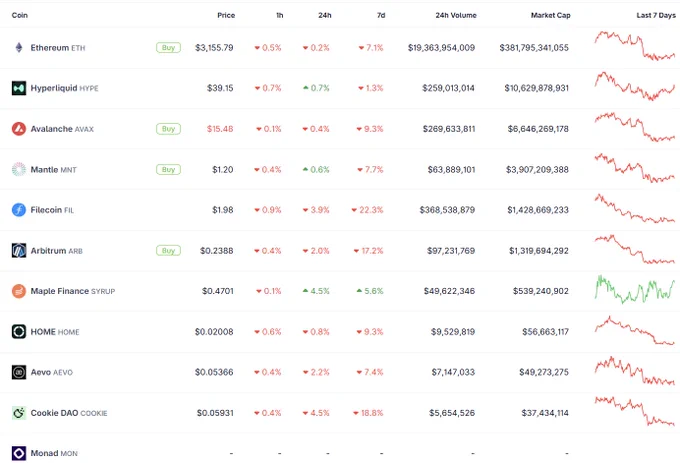The width and height of the screenshot is (680, 463).
Task: View Filecoin's 7-day sparkline chart
Action: click(x=634, y=208)
